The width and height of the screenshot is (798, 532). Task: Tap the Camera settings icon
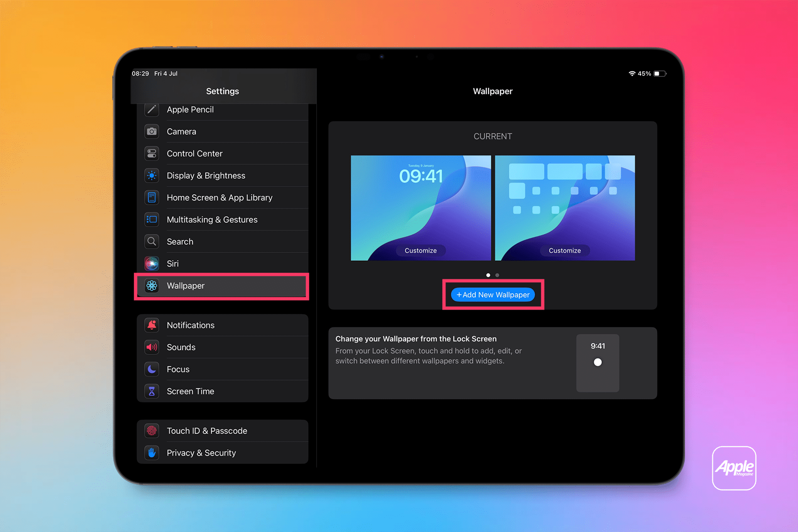point(152,131)
